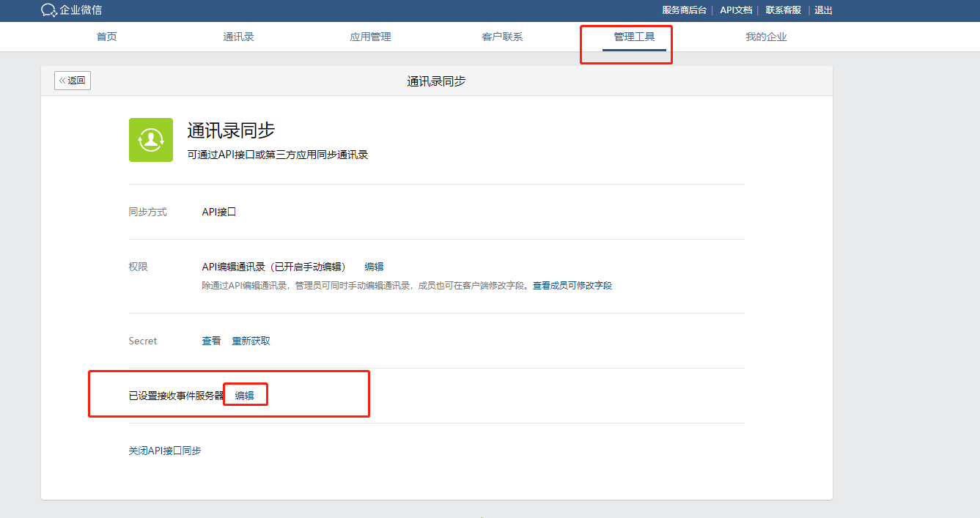Open the 我的企业 tab
Viewport: 980px width, 518px height.
tap(767, 37)
